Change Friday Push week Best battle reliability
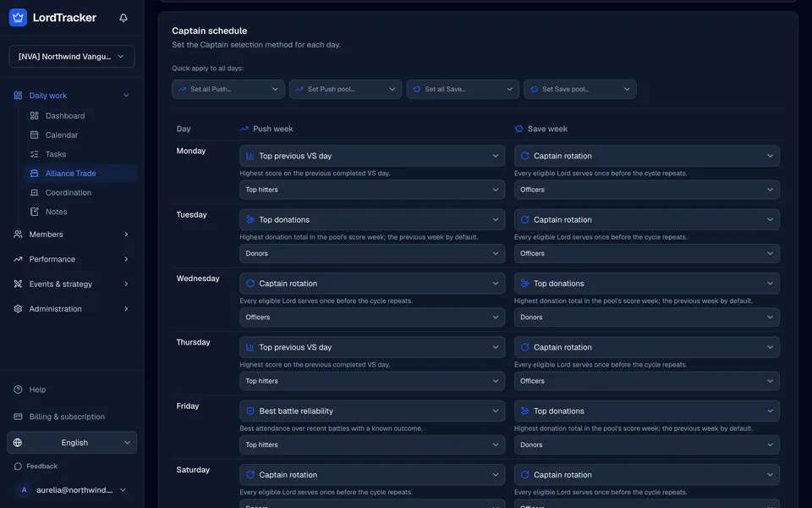The image size is (812, 508). pyautogui.click(x=372, y=411)
